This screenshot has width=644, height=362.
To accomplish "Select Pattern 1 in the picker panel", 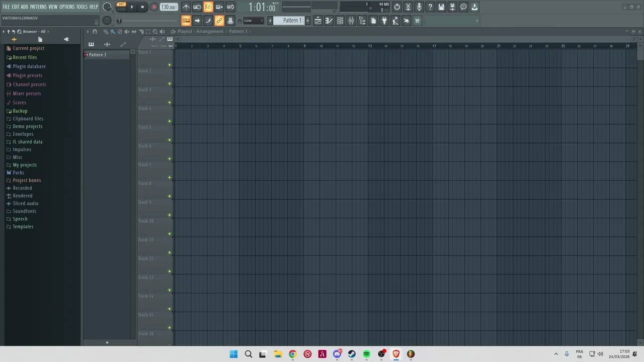I will coord(106,55).
